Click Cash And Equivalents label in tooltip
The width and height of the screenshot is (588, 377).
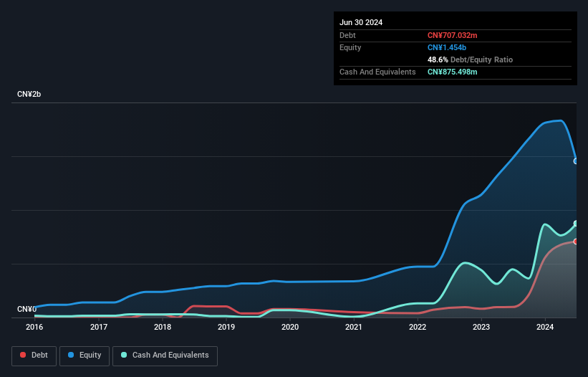377,72
